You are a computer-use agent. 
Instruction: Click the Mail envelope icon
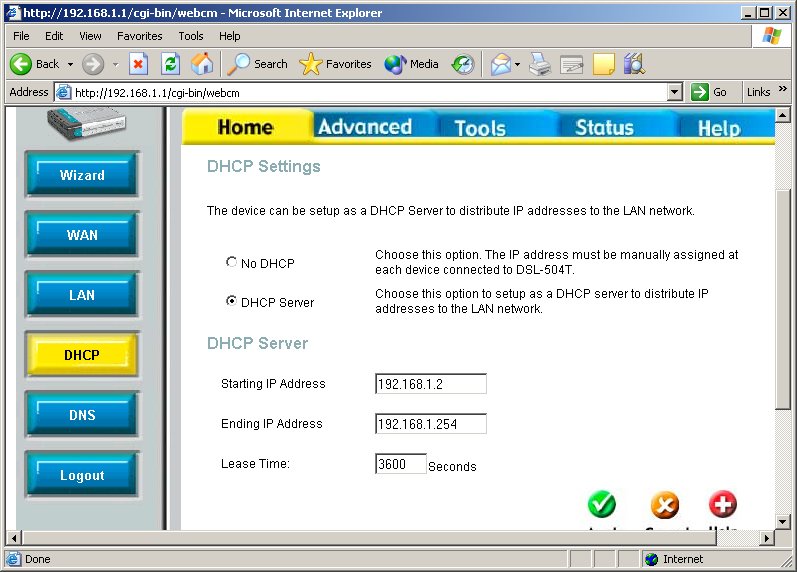pyautogui.click(x=501, y=64)
